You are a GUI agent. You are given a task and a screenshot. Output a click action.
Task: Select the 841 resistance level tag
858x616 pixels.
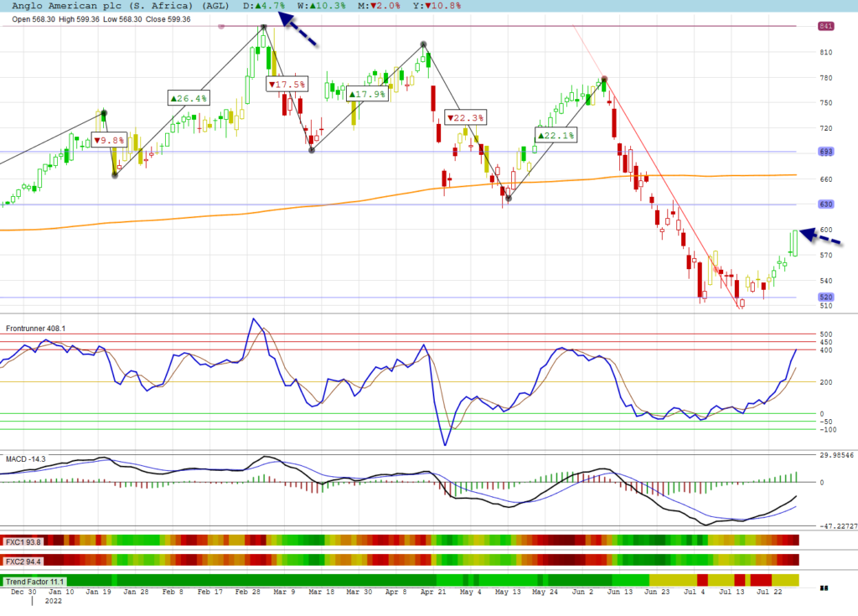(x=825, y=26)
